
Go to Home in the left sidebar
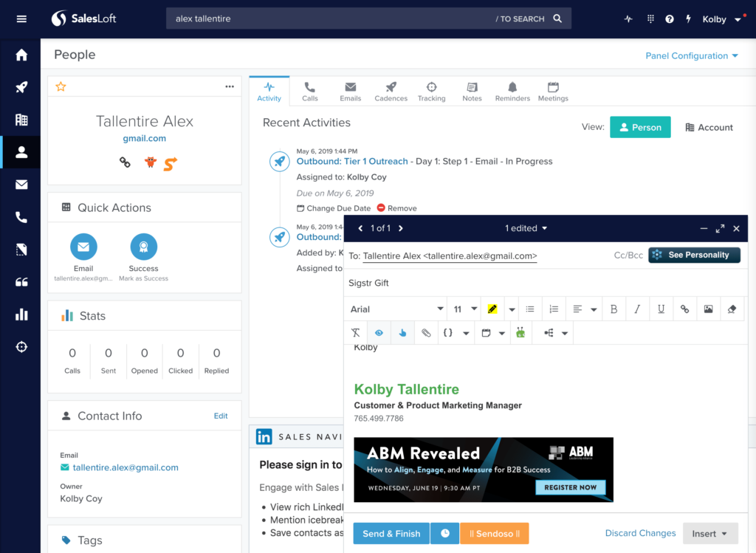click(21, 55)
